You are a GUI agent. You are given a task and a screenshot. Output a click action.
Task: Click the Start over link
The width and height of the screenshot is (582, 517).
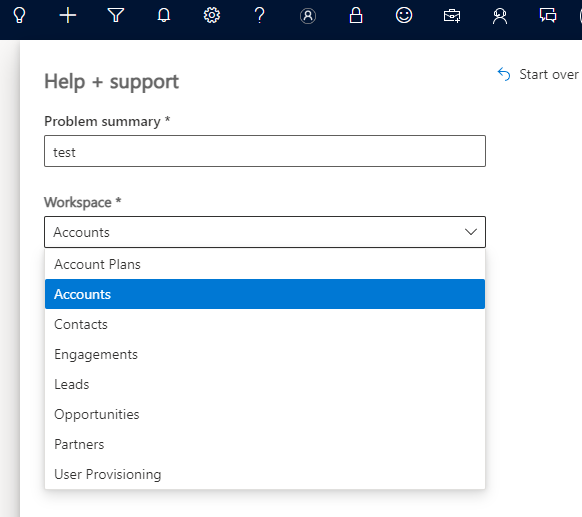tap(538, 74)
